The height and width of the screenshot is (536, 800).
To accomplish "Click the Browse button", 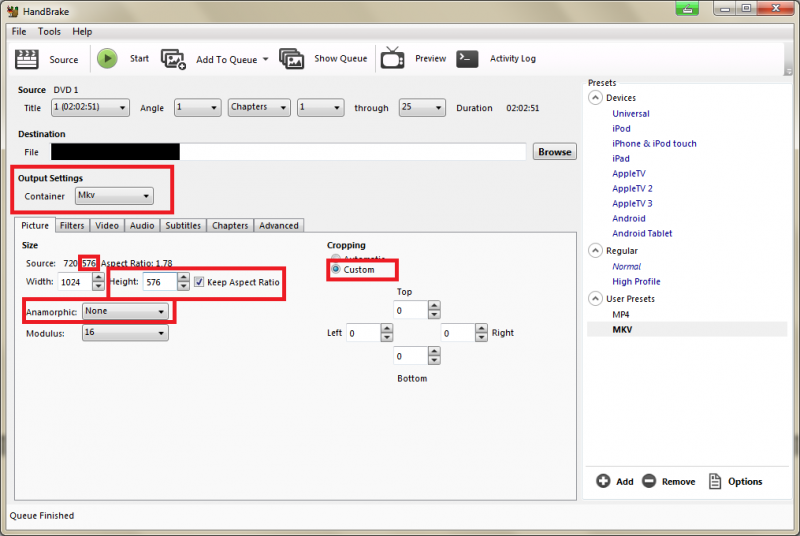I will [555, 151].
